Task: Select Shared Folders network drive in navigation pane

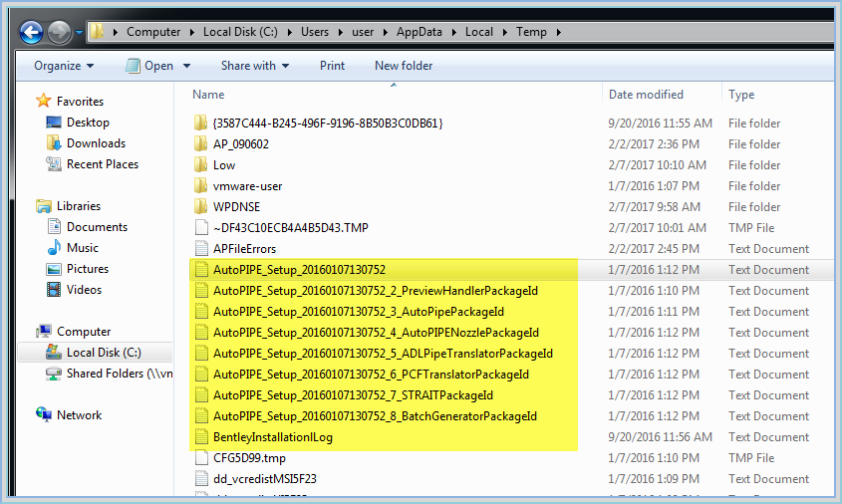Action: click(120, 374)
